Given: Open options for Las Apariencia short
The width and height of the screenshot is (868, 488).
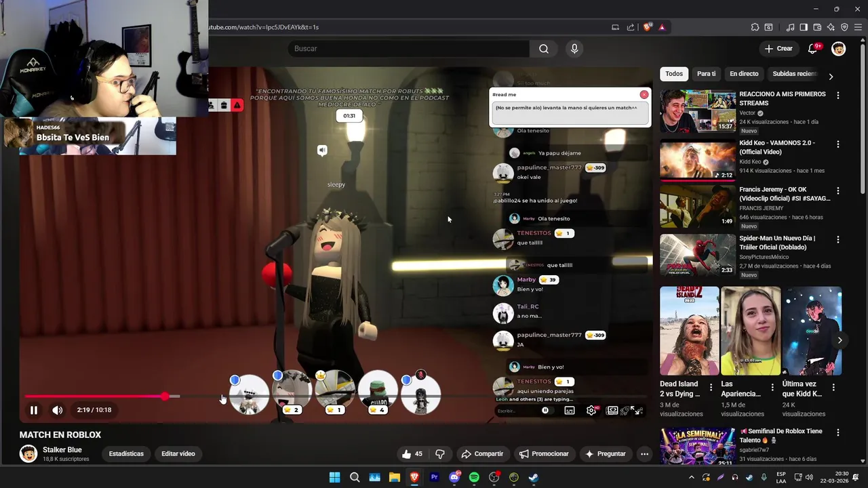Looking at the screenshot, I should (x=772, y=388).
